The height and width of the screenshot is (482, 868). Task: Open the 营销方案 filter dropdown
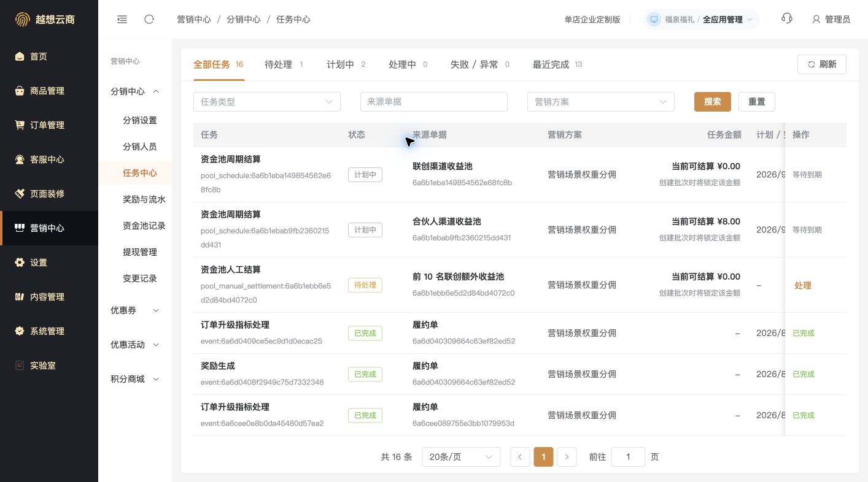click(x=601, y=102)
